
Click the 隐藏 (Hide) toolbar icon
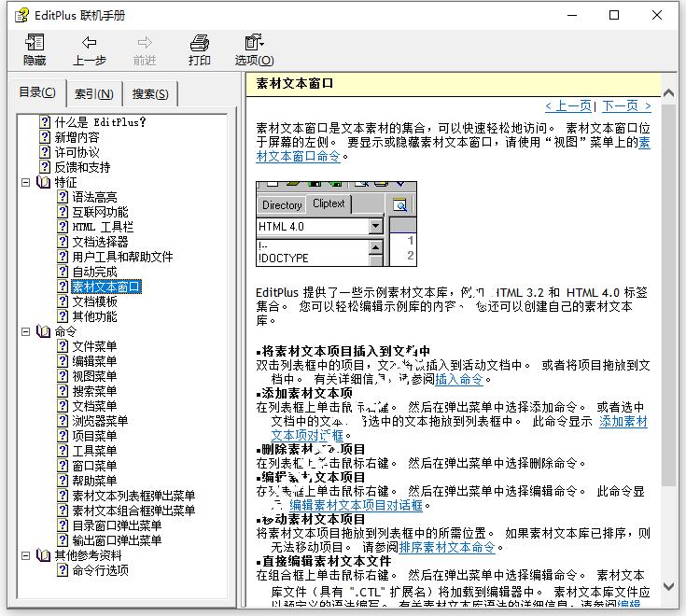(35, 43)
